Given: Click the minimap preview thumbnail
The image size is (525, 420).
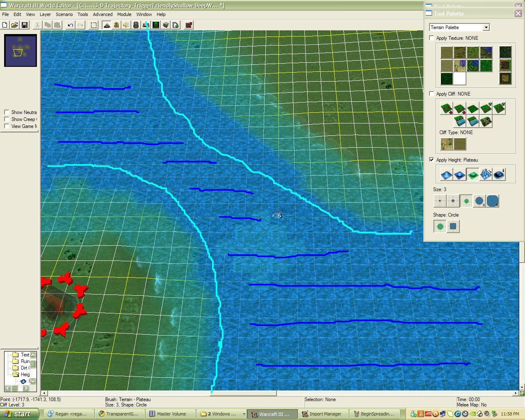Looking at the screenshot, I should pyautogui.click(x=21, y=50).
